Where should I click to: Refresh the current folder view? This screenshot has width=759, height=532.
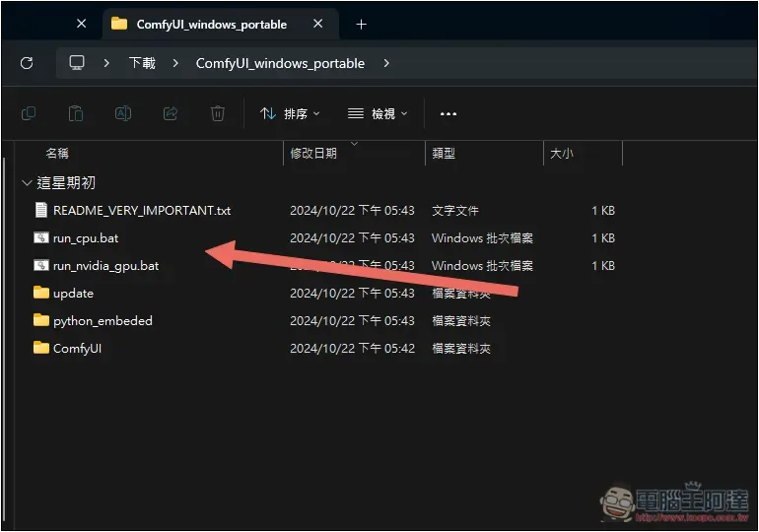pos(27,63)
